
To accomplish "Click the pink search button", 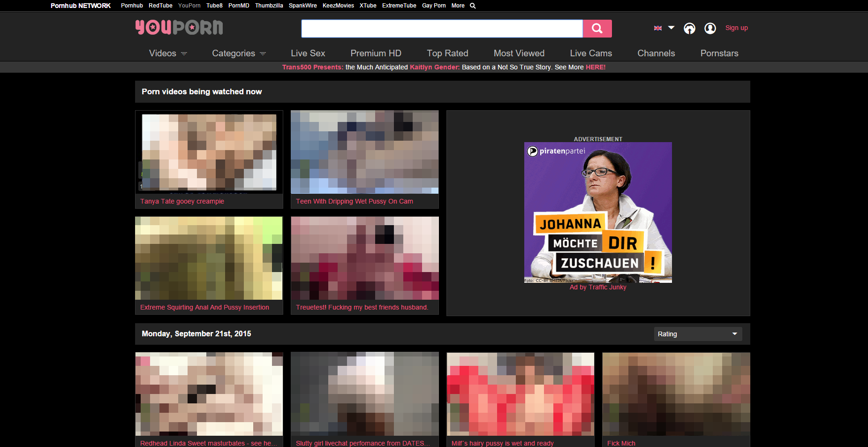I will 597,29.
